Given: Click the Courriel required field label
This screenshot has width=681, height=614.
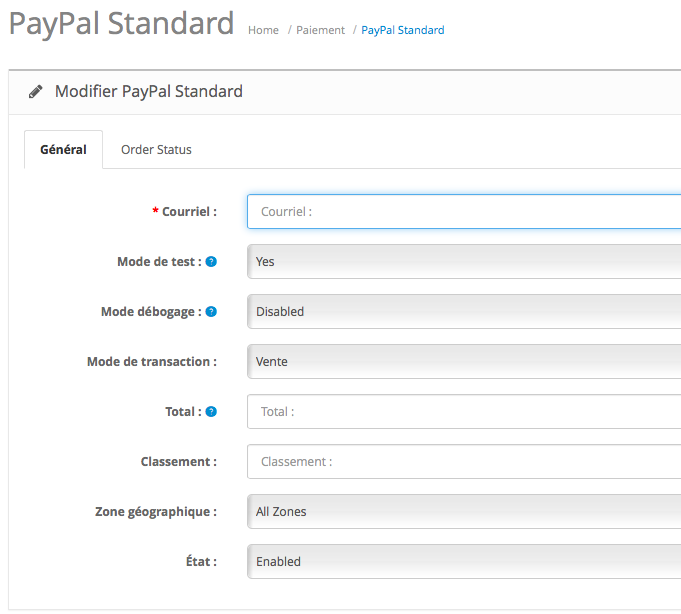Looking at the screenshot, I should (185, 212).
